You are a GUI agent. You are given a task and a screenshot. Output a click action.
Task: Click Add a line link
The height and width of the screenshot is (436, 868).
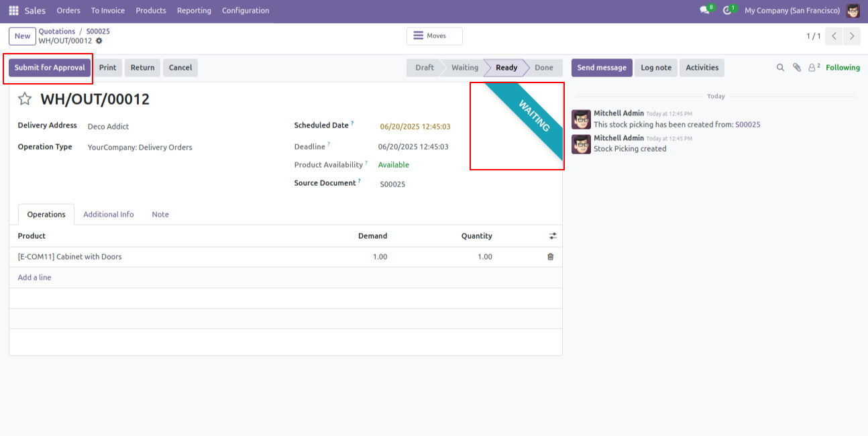pos(35,278)
